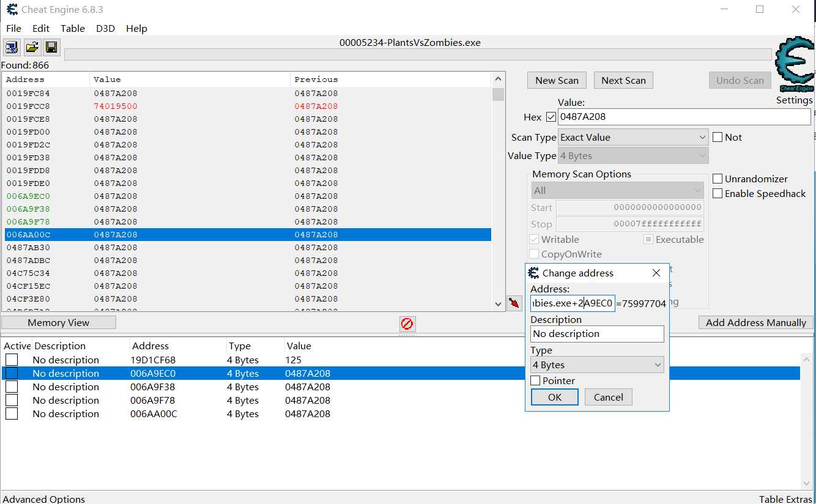Image resolution: width=816 pixels, height=504 pixels.
Task: Open Table Extras
Action: coord(785,499)
